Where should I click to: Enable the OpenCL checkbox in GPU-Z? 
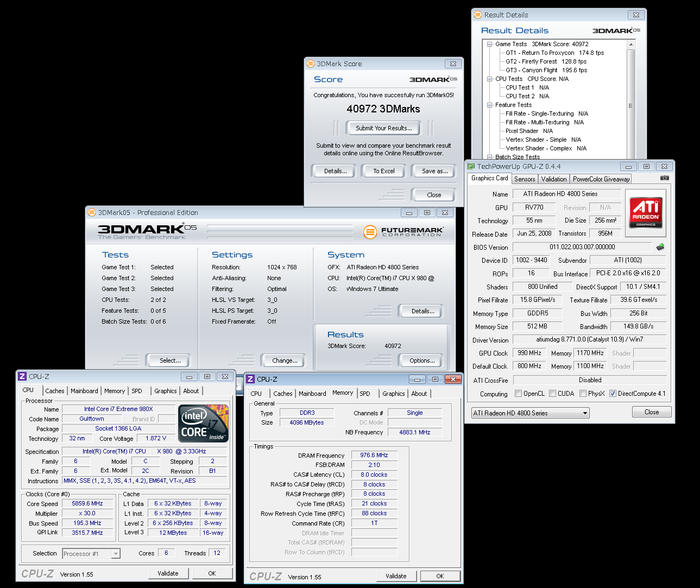point(518,394)
